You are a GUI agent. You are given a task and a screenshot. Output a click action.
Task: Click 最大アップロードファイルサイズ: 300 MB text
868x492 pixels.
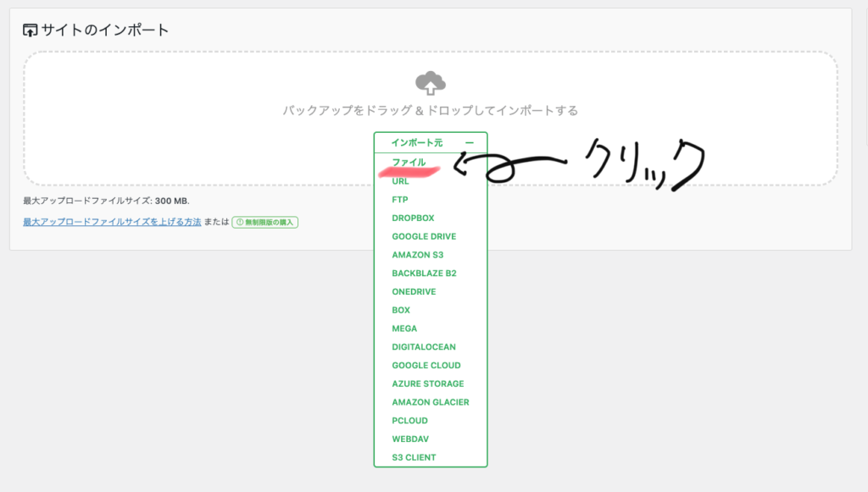(106, 201)
